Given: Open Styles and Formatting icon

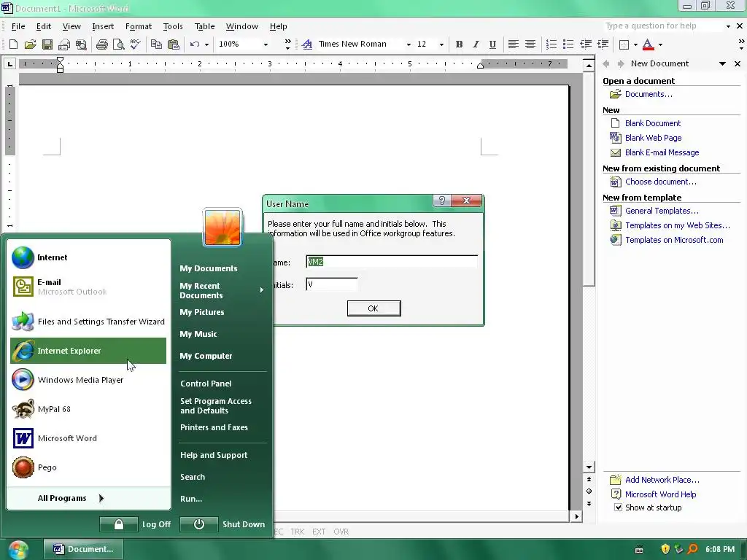Looking at the screenshot, I should click(x=307, y=44).
